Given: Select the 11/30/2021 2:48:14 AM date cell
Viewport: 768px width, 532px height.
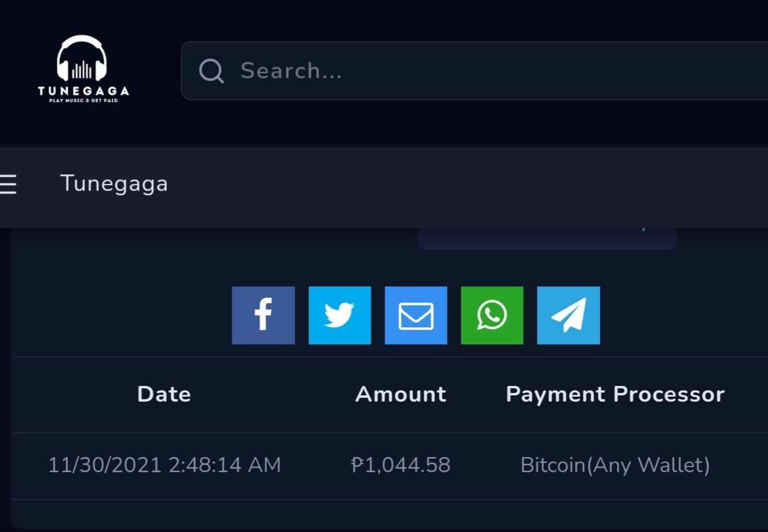Looking at the screenshot, I should [164, 465].
